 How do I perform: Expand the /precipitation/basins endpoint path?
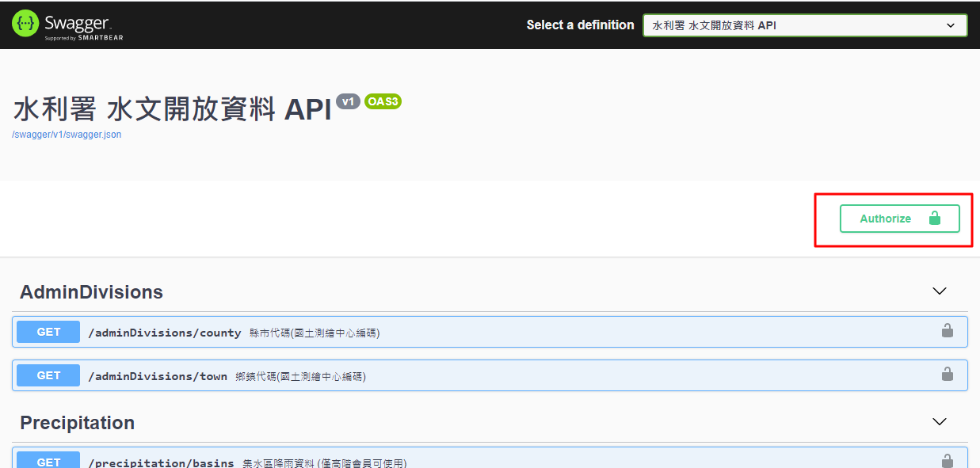(161, 462)
